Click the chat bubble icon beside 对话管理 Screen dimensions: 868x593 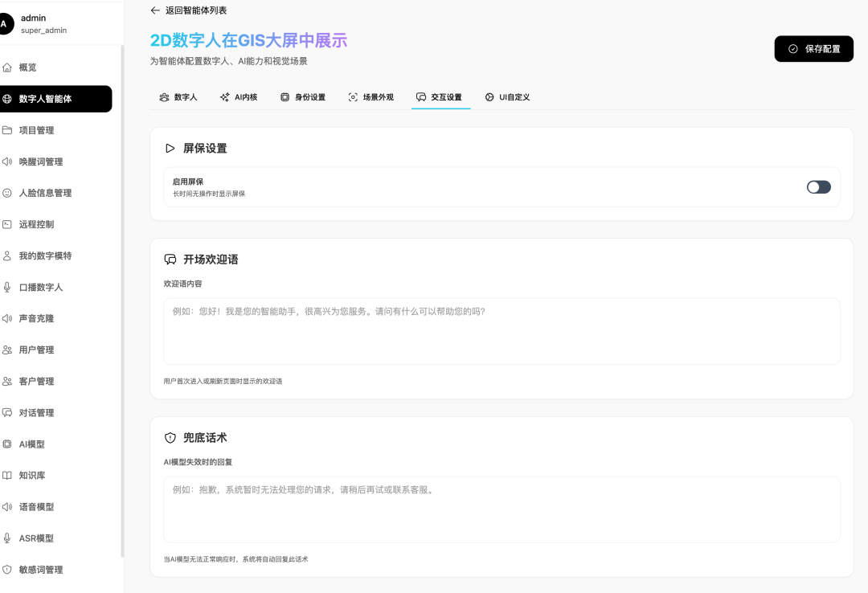[7, 412]
